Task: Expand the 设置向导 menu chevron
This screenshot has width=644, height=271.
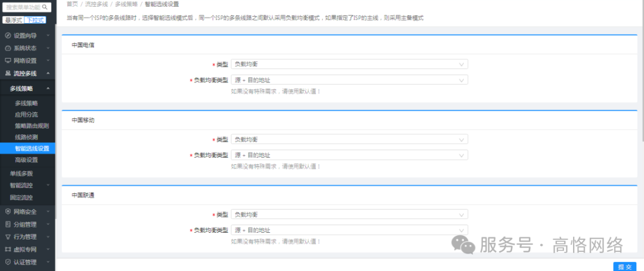Action: 48,36
